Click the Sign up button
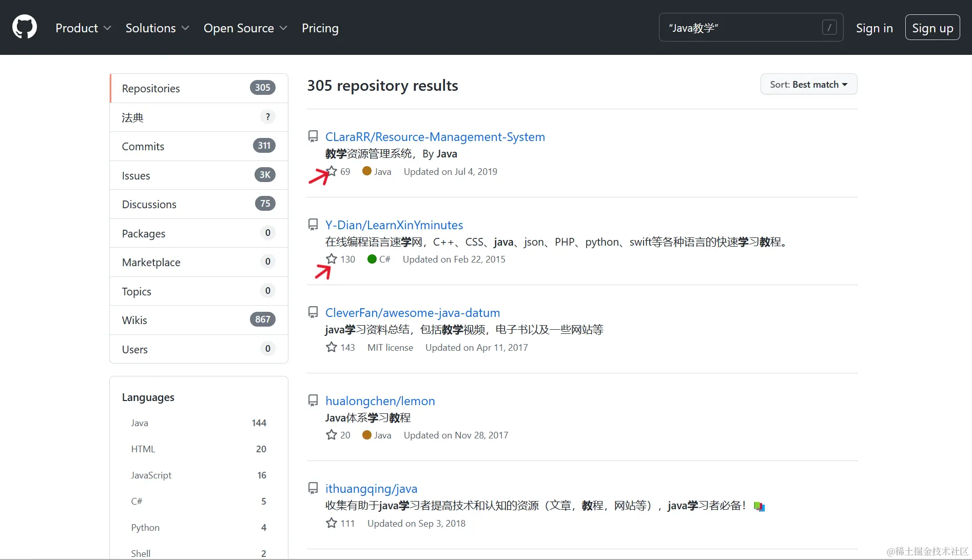This screenshot has width=972, height=560. pos(932,28)
